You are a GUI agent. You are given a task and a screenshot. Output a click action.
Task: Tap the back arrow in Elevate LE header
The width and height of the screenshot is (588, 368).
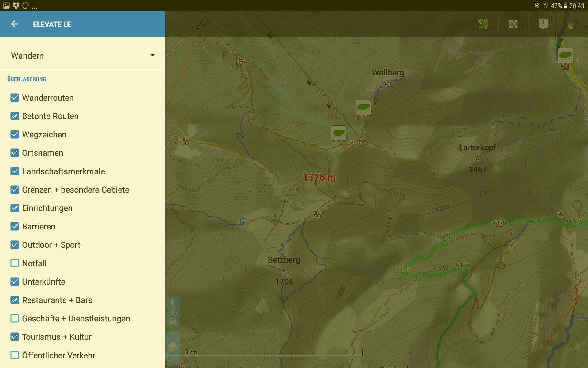tap(15, 24)
